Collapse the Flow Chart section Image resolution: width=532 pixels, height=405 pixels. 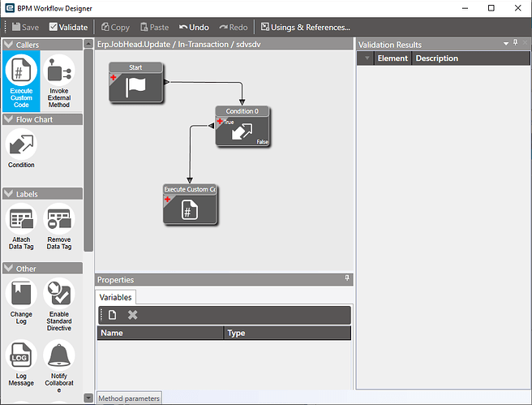[8, 119]
